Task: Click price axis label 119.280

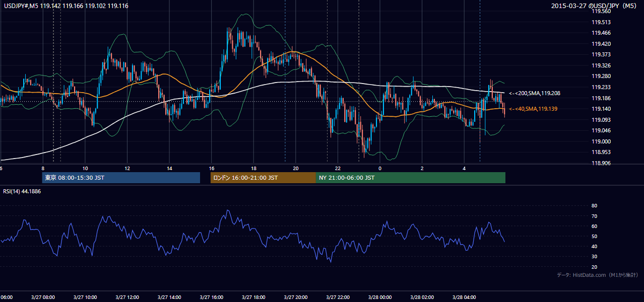Action: point(601,77)
